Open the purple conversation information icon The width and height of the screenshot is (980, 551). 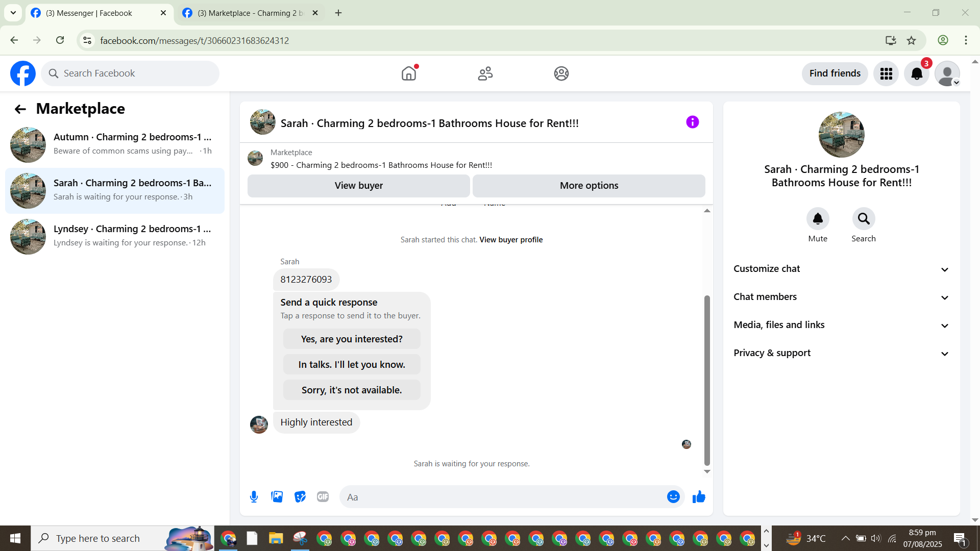pos(692,122)
